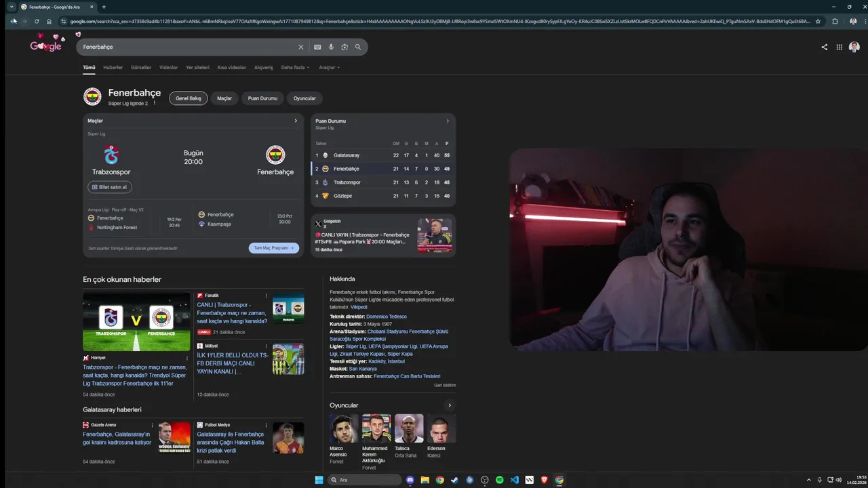Start a voice search with the microphone
Image resolution: width=868 pixels, height=488 pixels.
click(x=331, y=47)
